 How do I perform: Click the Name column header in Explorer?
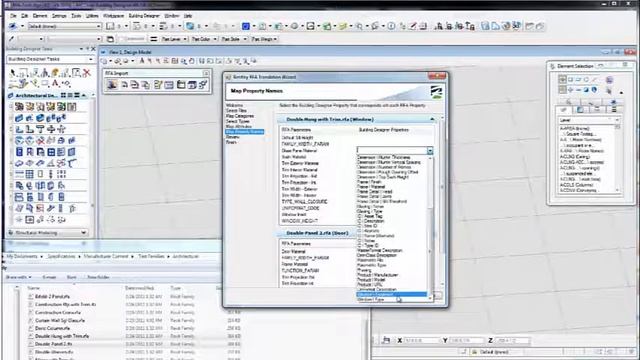click(x=33, y=288)
